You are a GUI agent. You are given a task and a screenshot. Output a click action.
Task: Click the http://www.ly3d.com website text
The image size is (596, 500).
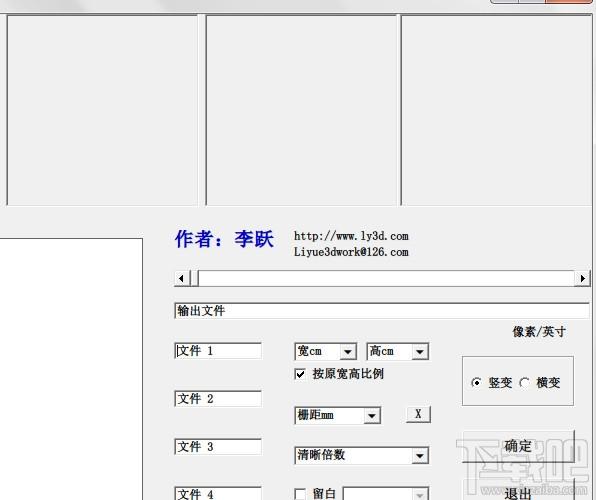coord(351,236)
